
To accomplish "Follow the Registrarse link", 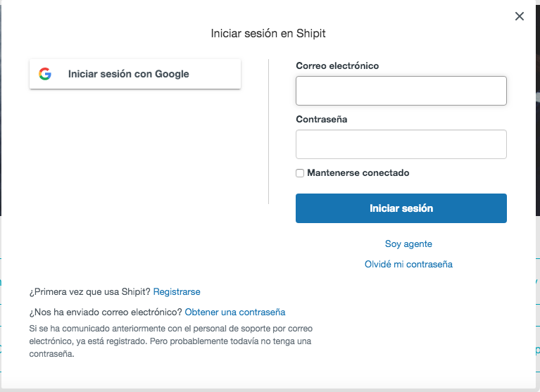I will (x=177, y=292).
